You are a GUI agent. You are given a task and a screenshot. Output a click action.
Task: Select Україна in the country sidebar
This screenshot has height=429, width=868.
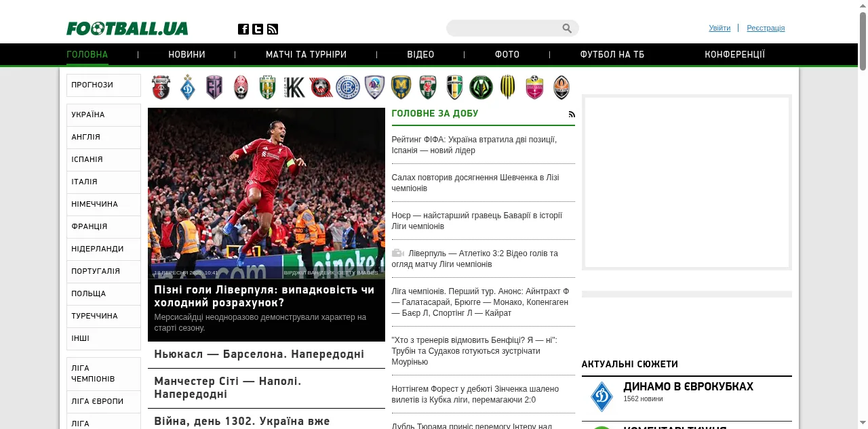[104, 115]
